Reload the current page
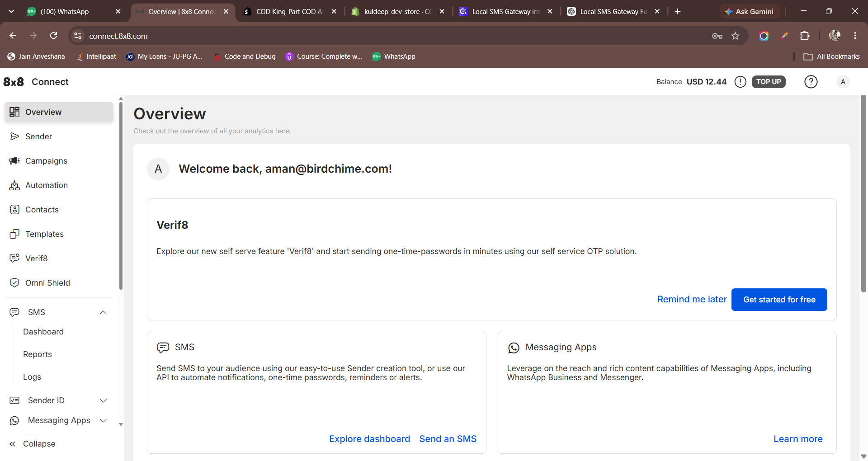This screenshot has height=461, width=868. [x=53, y=36]
